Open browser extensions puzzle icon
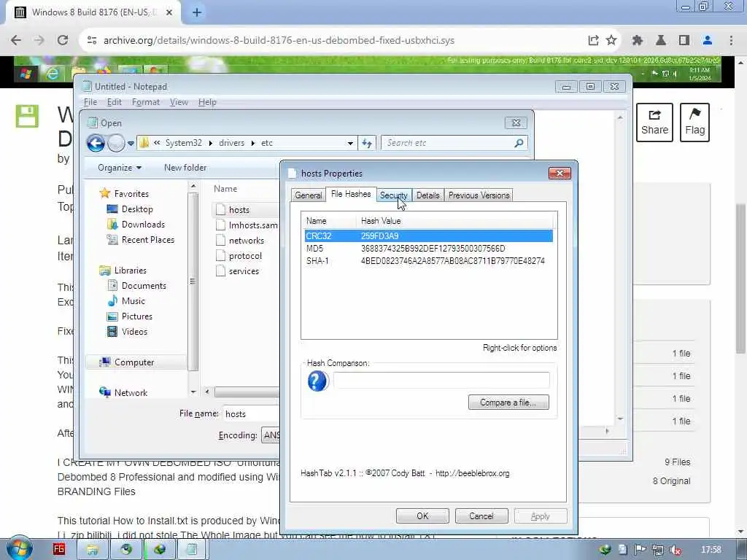The height and width of the screenshot is (560, 747). (x=638, y=41)
